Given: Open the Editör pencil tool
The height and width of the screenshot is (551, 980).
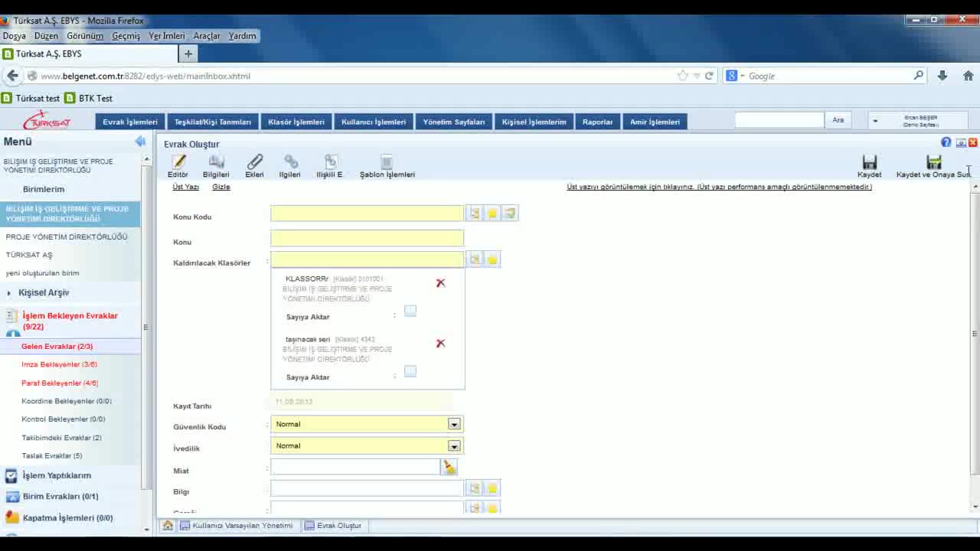Looking at the screenshot, I should coord(178,162).
